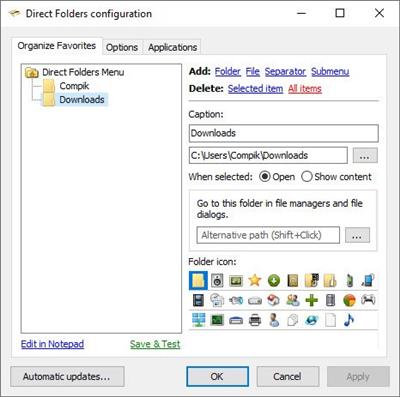Viewport: 400px width, 397px height.
Task: Choose the printer folder icon
Action: tap(255, 320)
